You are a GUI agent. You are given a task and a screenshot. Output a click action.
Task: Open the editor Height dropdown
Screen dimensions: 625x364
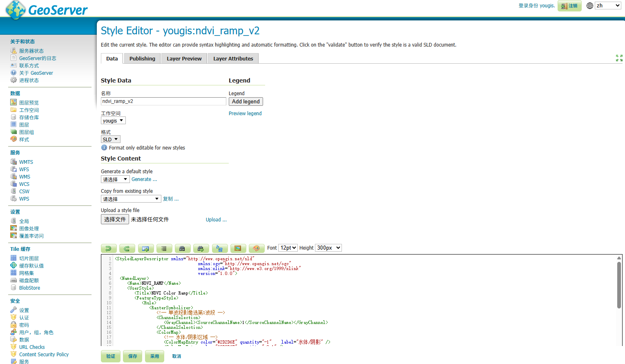328,248
